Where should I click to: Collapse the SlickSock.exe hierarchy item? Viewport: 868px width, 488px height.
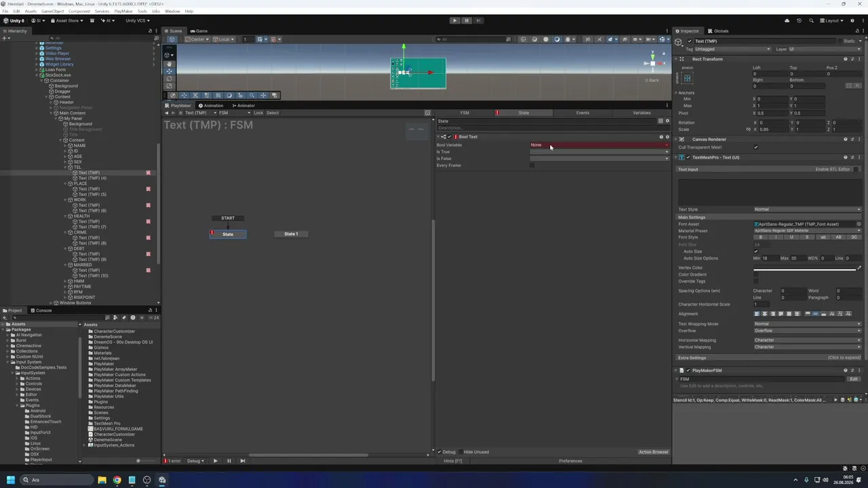pos(37,75)
